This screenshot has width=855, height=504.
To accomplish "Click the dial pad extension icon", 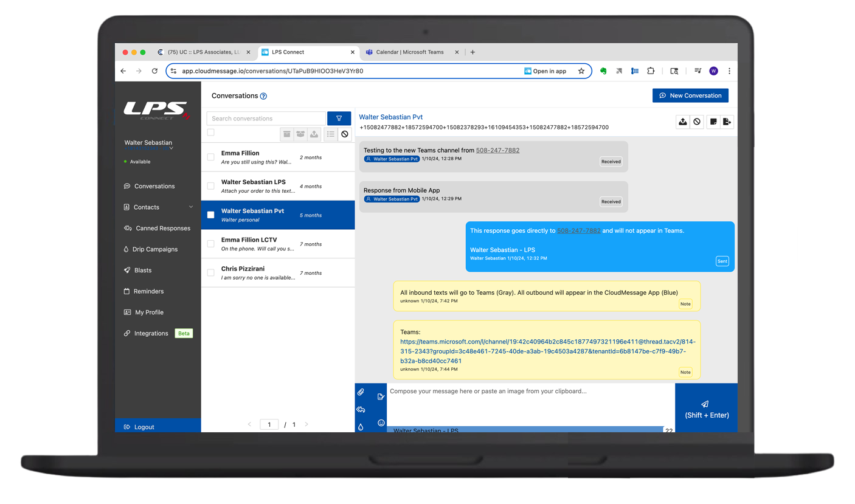I will (635, 71).
